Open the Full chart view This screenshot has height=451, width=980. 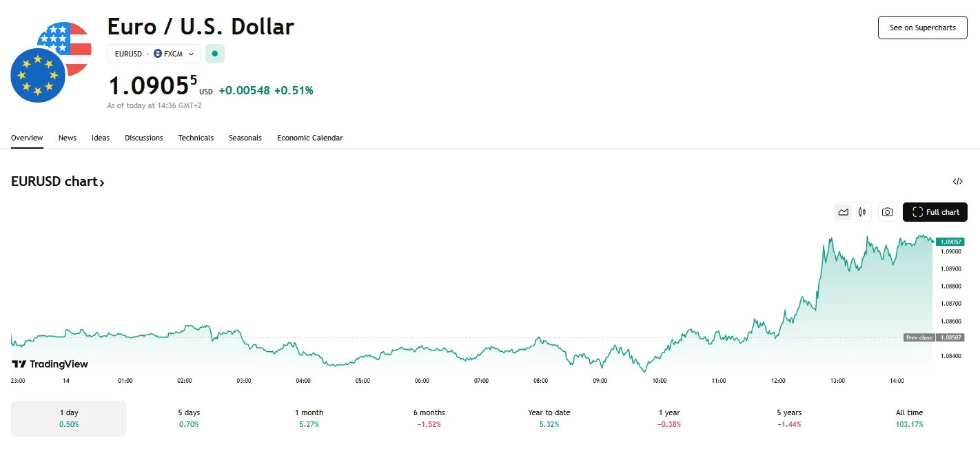point(935,212)
